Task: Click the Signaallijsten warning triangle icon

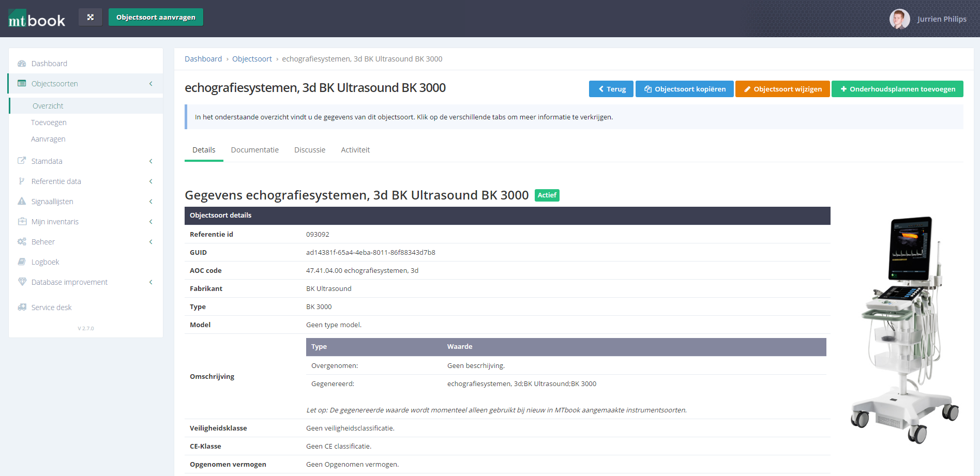Action: pos(22,202)
